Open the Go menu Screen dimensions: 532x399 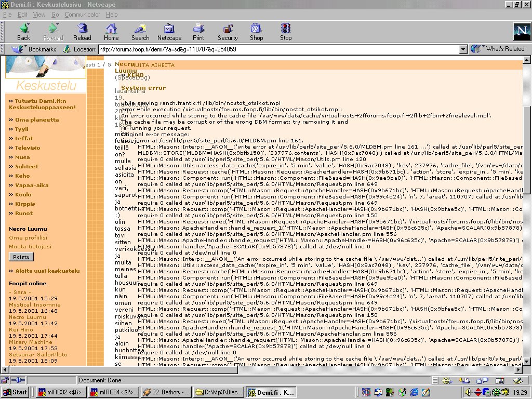pos(55,15)
